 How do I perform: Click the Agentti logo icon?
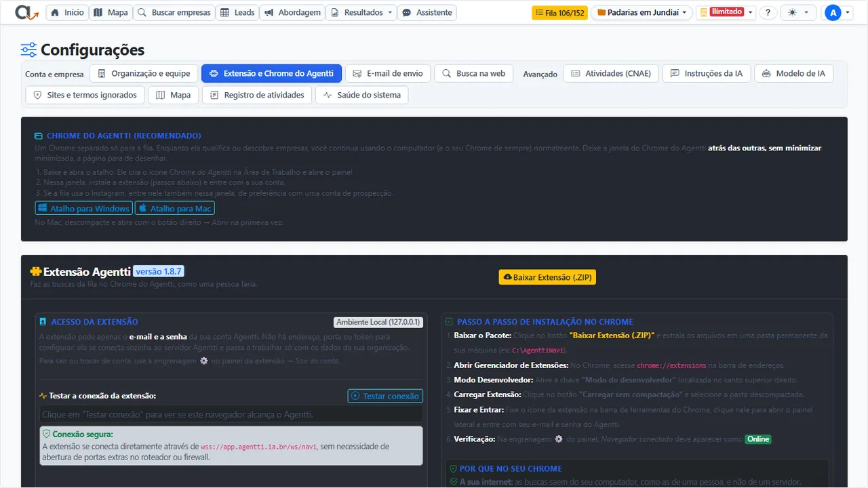pyautogui.click(x=27, y=12)
